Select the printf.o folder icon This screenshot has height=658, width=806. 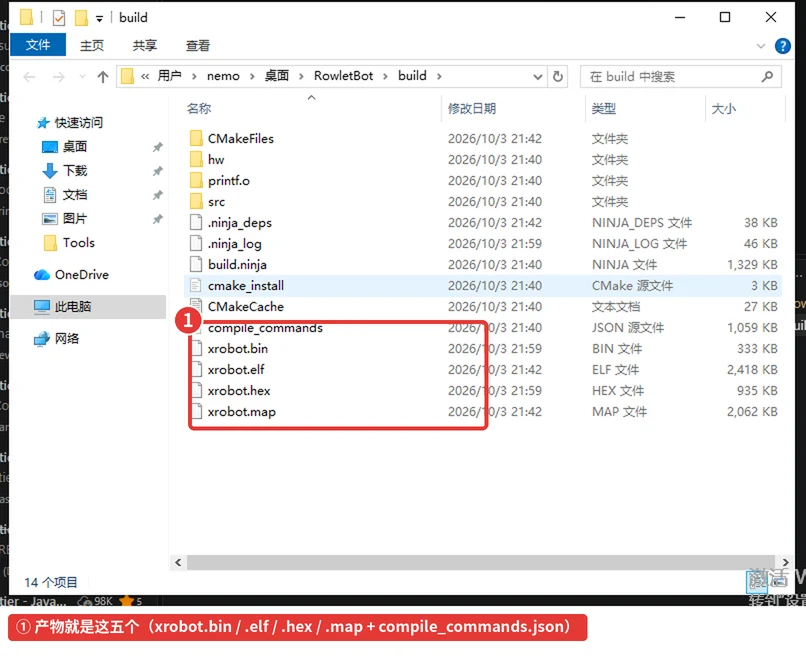196,180
